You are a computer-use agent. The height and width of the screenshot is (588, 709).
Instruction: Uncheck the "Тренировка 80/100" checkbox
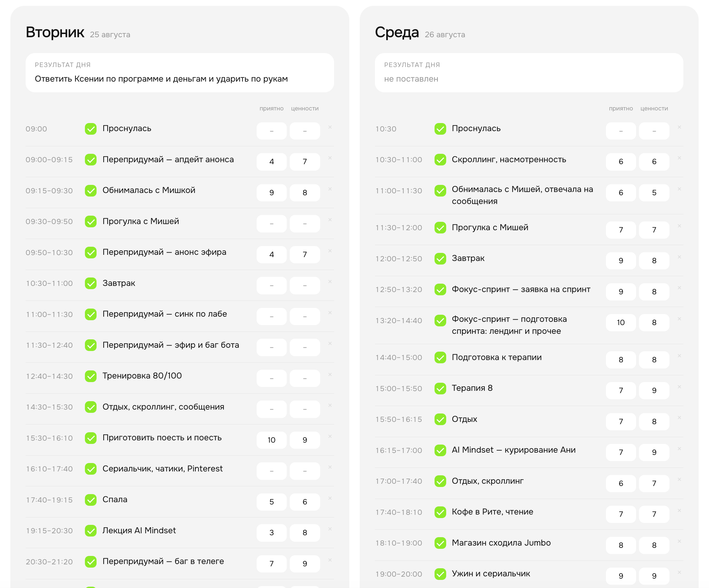click(90, 376)
